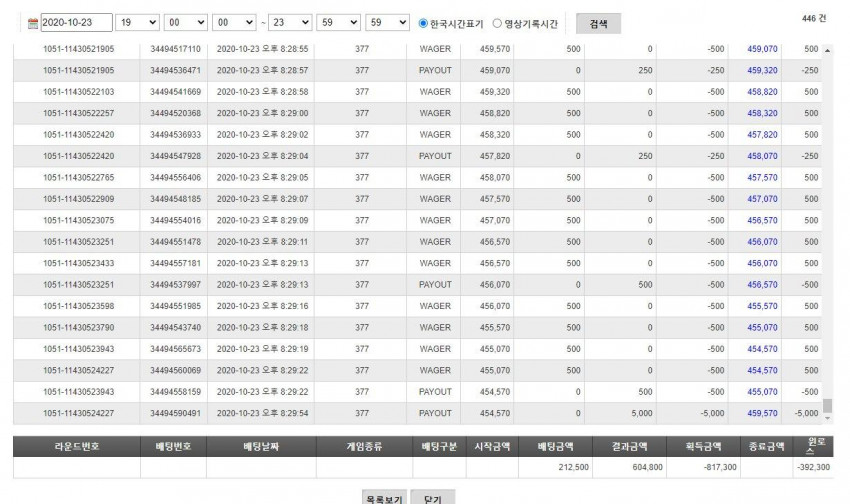The height and width of the screenshot is (504, 850).
Task: Click the table vertical scrollbar thumb
Action: coord(827,405)
